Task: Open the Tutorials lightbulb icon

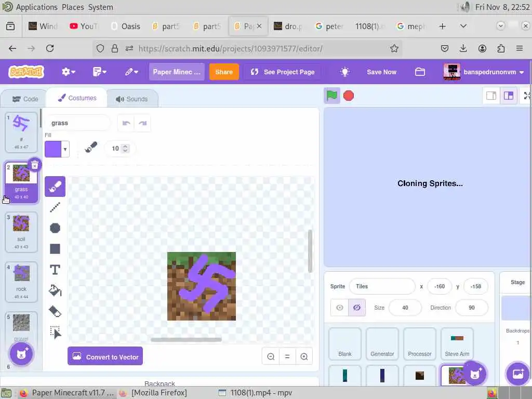Action: click(345, 72)
